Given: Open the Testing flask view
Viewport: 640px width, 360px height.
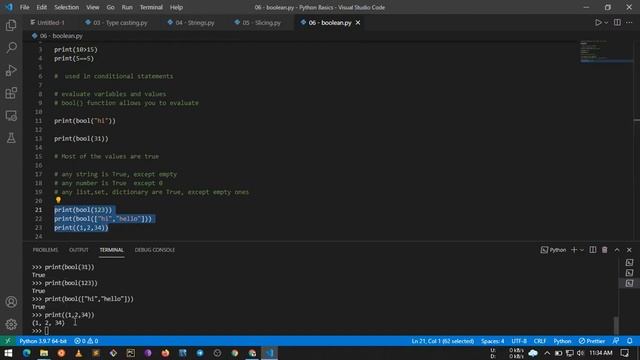Looking at the screenshot, I should click(x=11, y=138).
